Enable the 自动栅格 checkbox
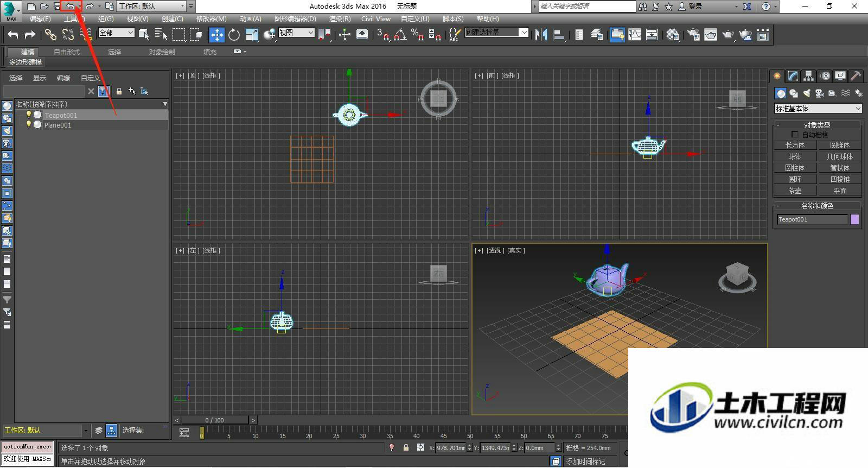 795,135
